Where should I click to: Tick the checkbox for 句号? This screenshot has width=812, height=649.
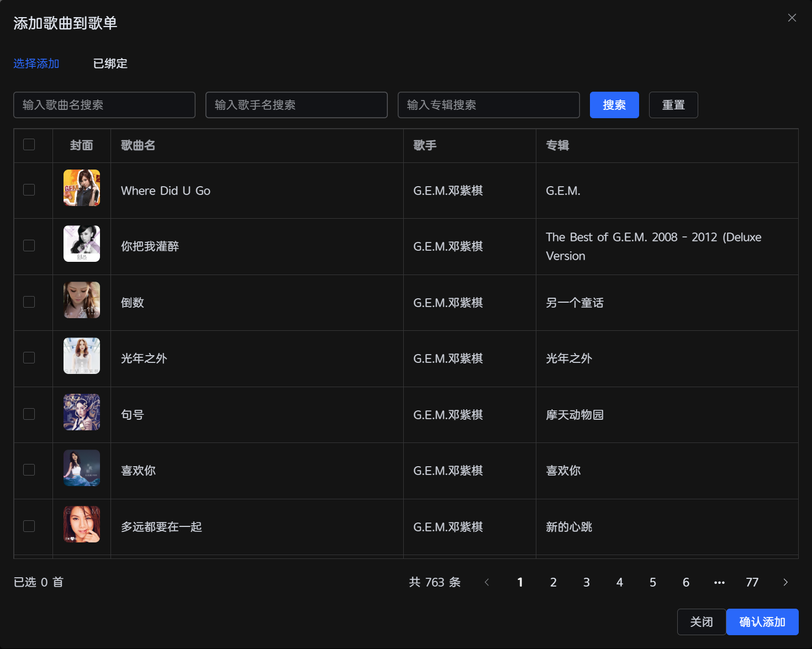click(29, 414)
